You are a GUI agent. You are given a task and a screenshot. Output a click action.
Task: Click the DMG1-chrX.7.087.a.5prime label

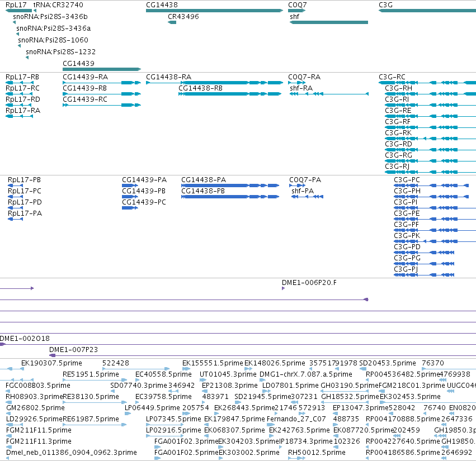306,374
